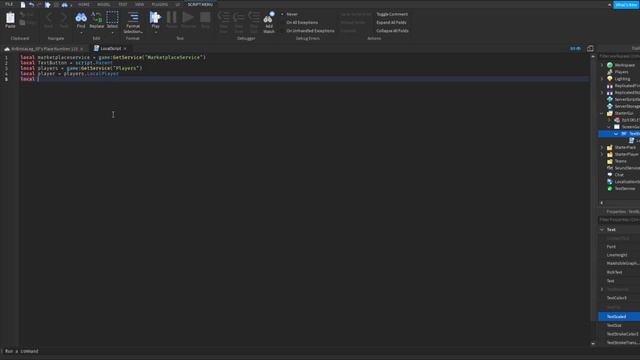The image size is (640, 360).
Task: Switch to the TEST ribbon tab
Action: [x=123, y=4]
